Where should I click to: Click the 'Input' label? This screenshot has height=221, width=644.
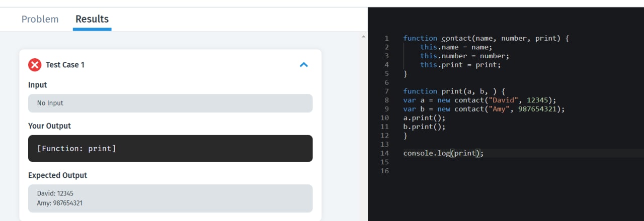37,85
